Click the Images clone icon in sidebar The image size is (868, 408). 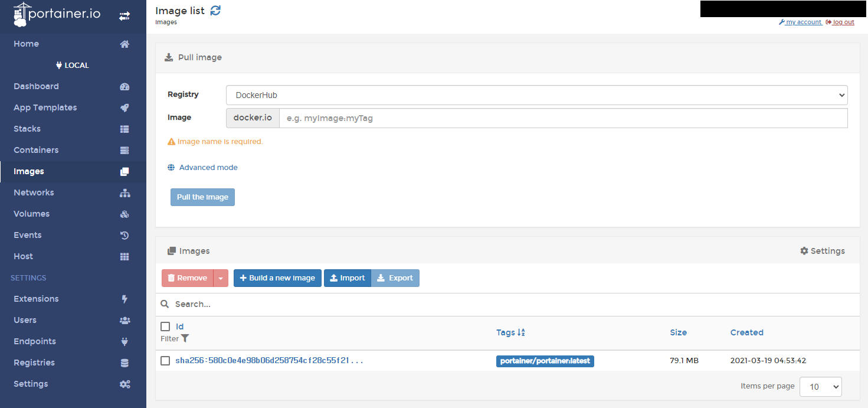pos(125,171)
